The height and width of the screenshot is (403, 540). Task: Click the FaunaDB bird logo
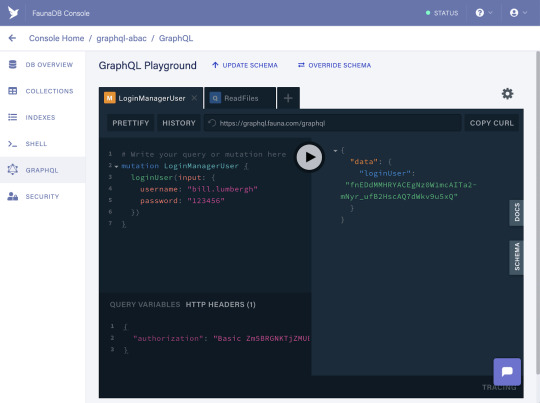click(13, 13)
